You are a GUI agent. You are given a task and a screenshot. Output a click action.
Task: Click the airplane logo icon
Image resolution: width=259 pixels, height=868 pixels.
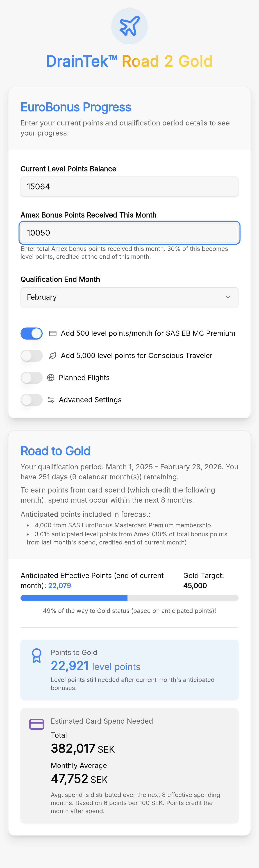pos(129,26)
